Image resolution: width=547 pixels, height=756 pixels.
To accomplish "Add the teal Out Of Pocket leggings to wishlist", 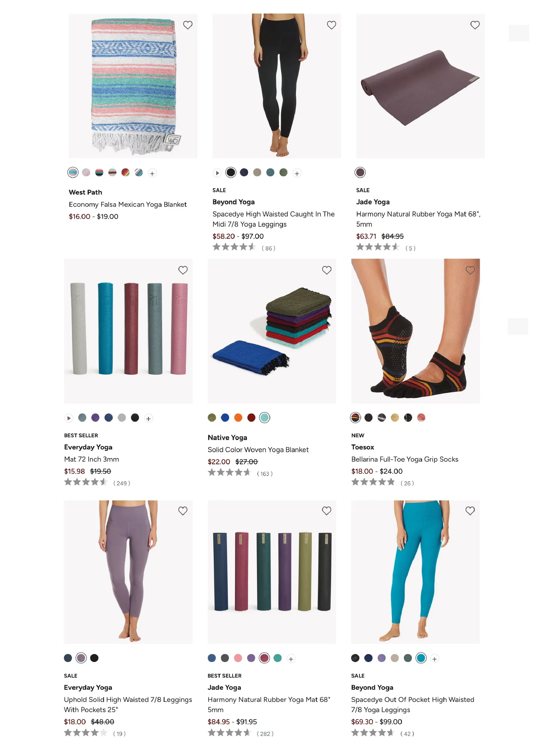I will [470, 511].
